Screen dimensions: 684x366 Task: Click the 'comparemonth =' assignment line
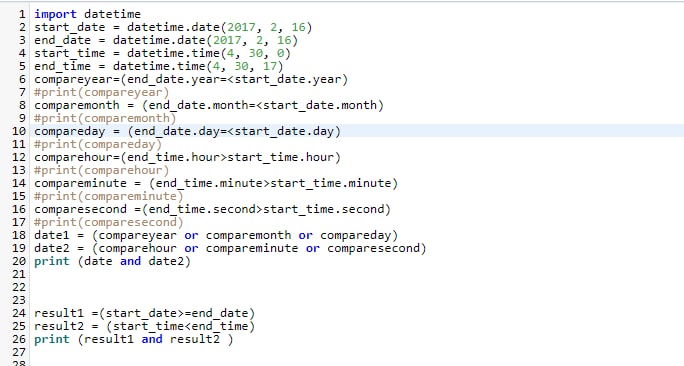[x=209, y=105]
